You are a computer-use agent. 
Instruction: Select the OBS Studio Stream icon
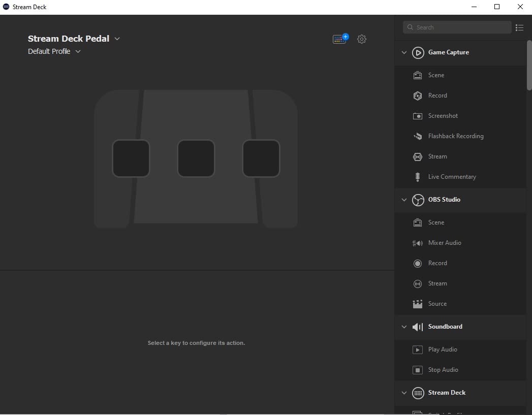[417, 283]
